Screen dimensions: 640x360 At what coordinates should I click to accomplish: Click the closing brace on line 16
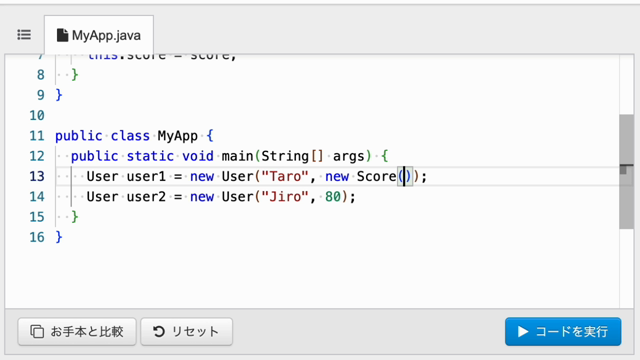click(59, 237)
